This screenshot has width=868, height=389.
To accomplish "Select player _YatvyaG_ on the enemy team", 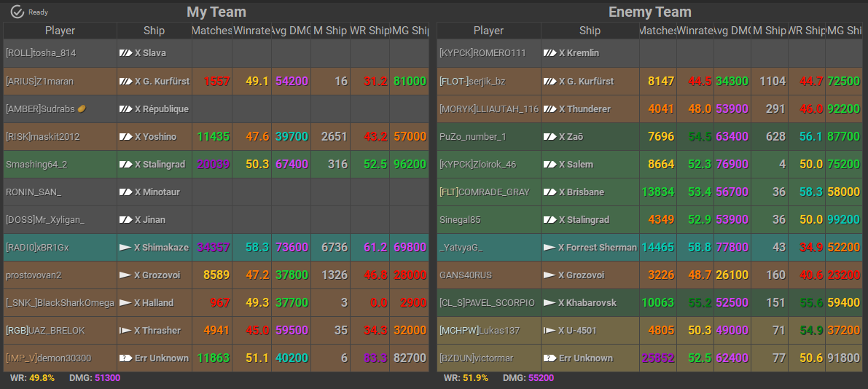I will (461, 247).
